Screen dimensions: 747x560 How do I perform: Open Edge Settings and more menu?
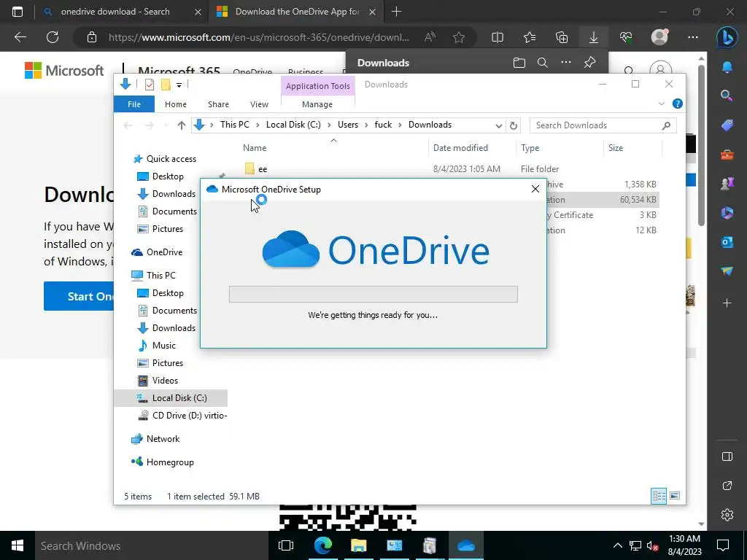click(x=693, y=37)
